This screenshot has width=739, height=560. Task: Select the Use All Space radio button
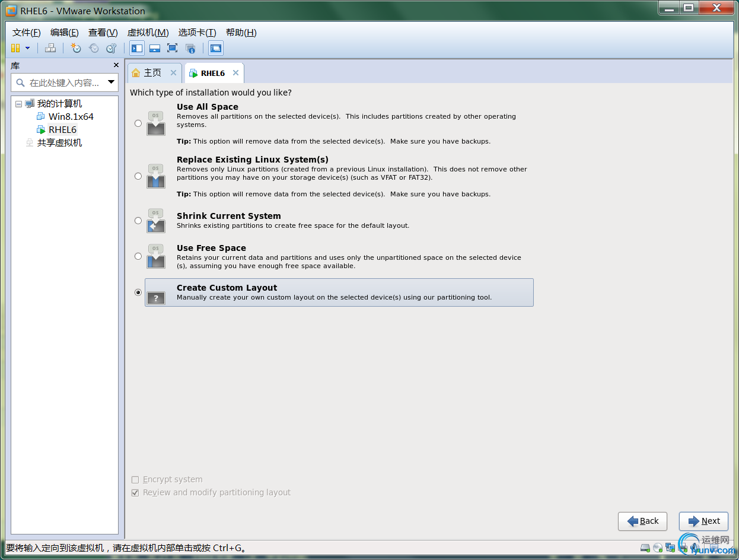click(x=138, y=123)
